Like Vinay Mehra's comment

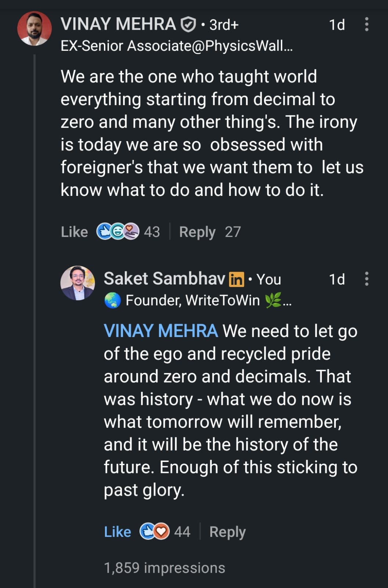click(74, 232)
